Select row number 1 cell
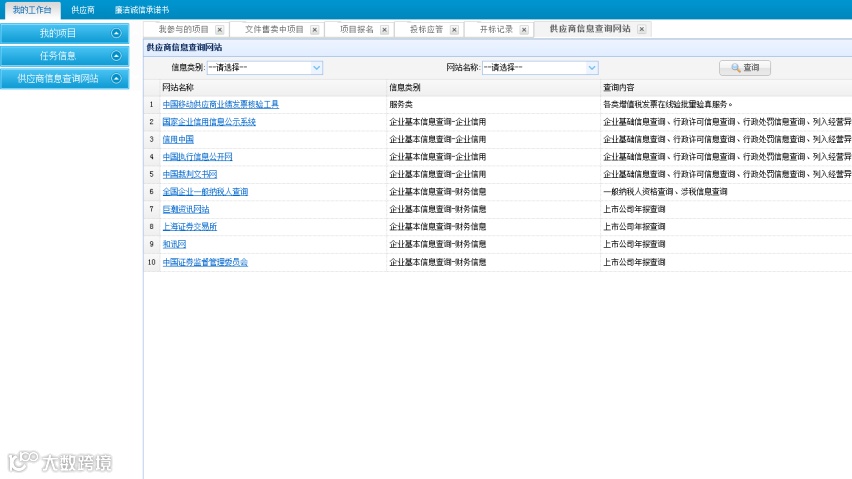 152,104
